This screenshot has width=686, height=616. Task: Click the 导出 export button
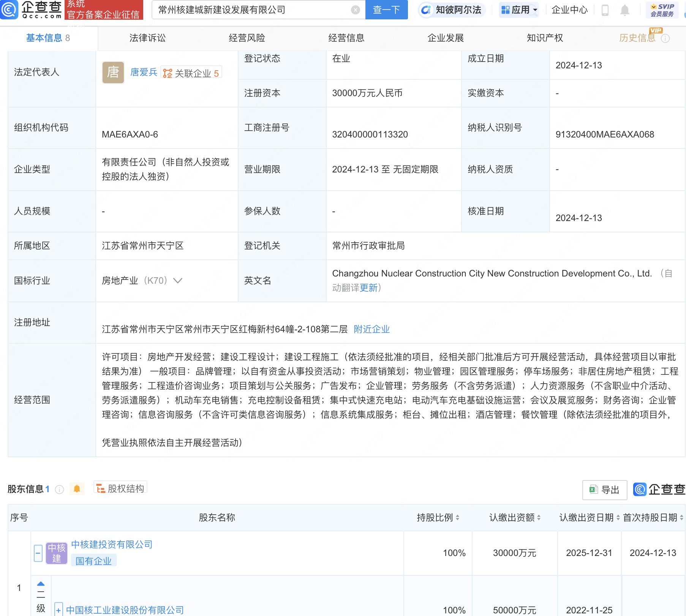click(605, 490)
